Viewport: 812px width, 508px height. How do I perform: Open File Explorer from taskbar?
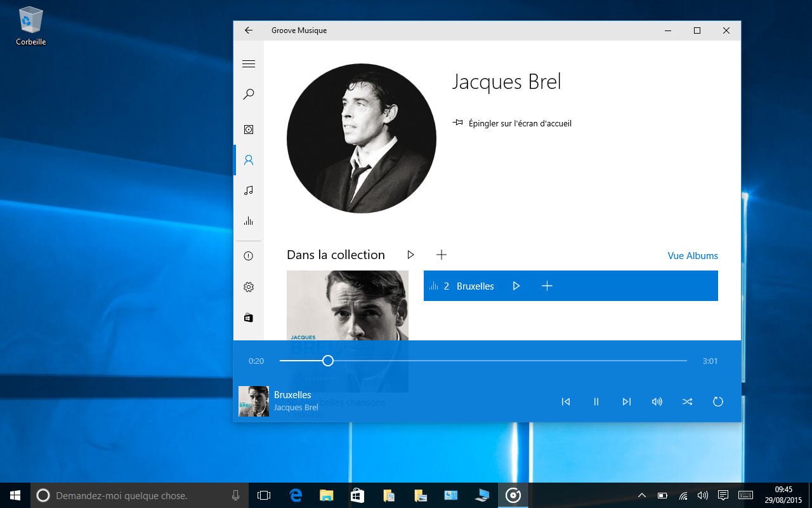tap(326, 495)
